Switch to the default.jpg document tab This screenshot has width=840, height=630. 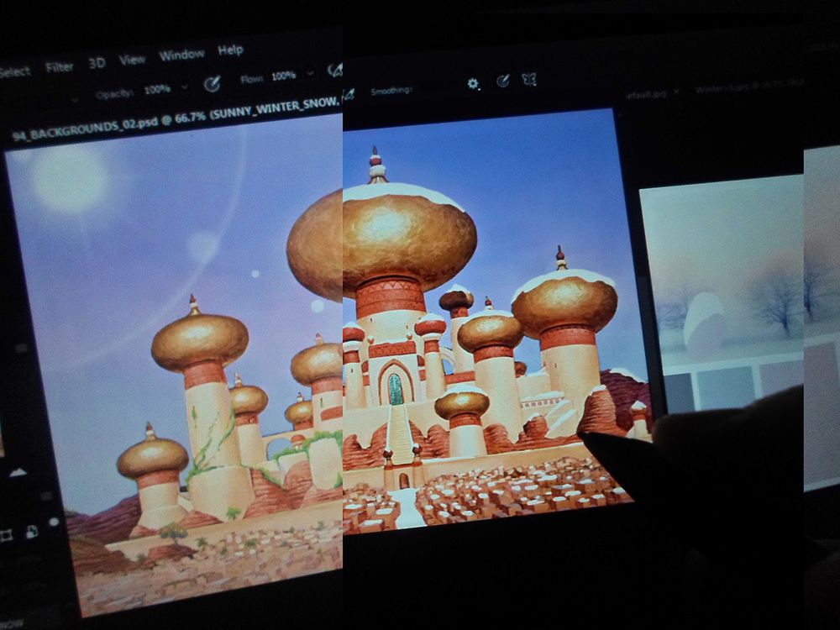point(647,94)
